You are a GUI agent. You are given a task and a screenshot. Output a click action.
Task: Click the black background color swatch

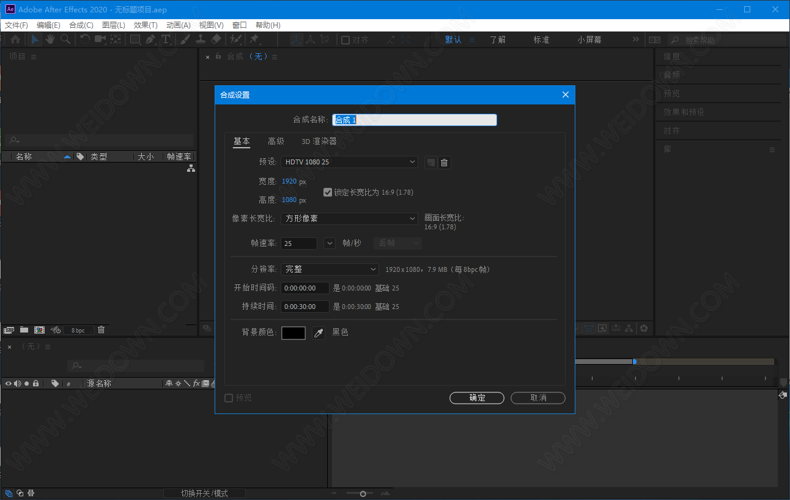[x=293, y=333]
